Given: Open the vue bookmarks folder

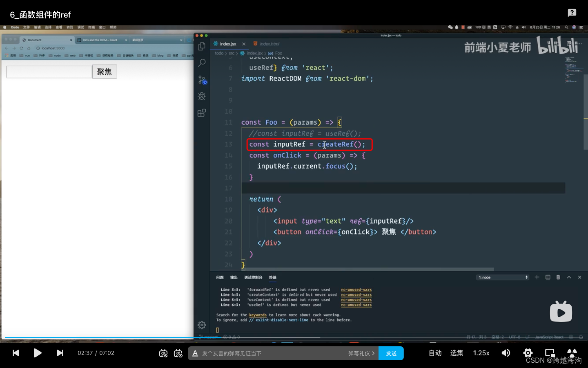Looking at the screenshot, I should pos(25,56).
